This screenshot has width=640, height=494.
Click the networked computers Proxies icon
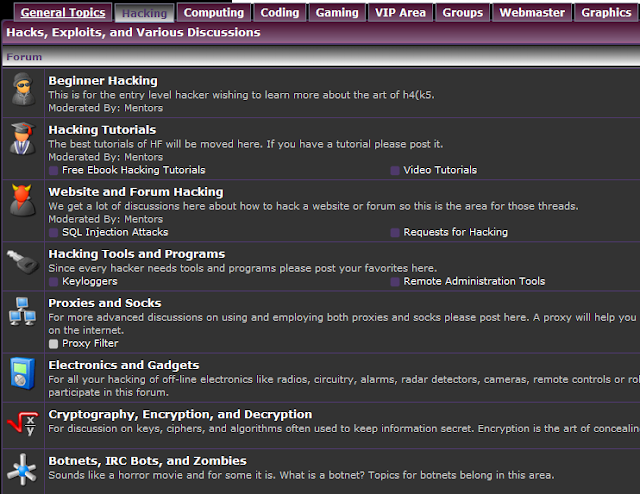pos(22,312)
